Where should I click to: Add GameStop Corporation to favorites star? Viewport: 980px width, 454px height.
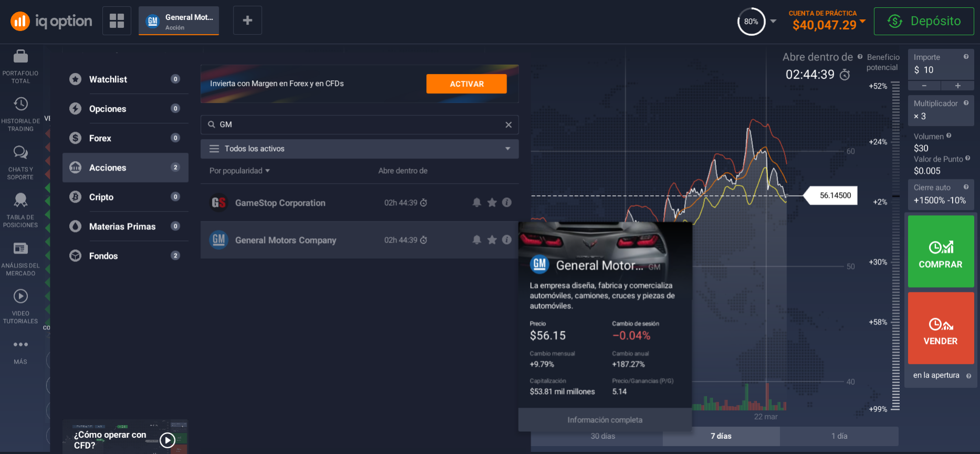click(x=492, y=202)
